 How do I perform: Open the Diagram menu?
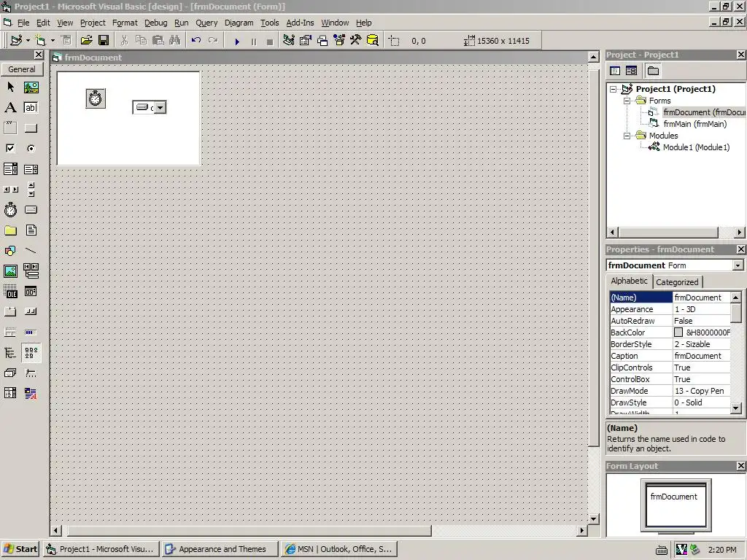point(239,23)
